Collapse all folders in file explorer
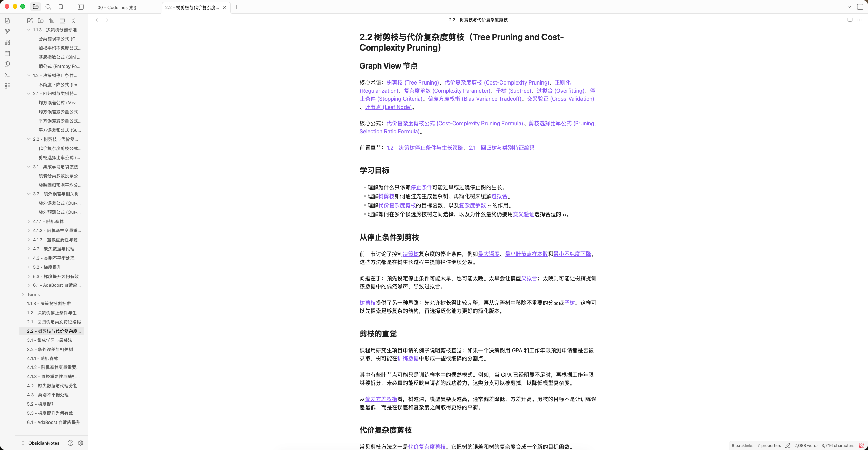This screenshot has width=868, height=450. 73,21
